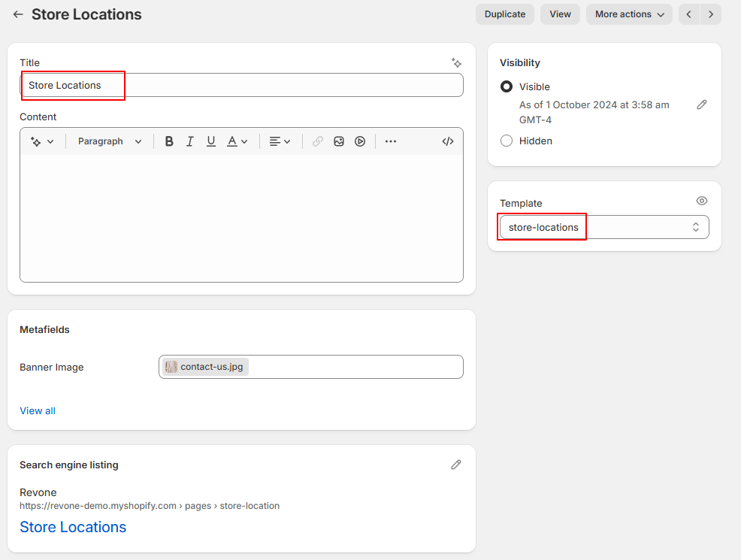This screenshot has width=741, height=560.
Task: Open the Paragraph style dropdown
Action: (110, 141)
